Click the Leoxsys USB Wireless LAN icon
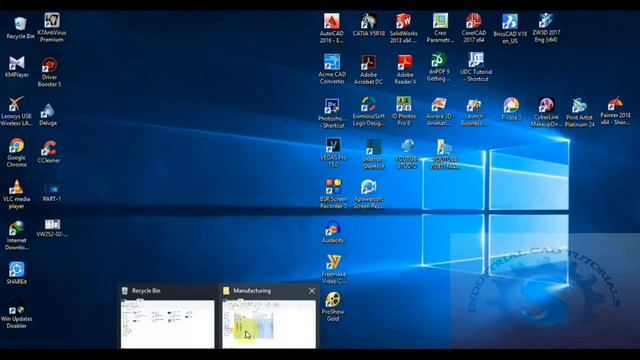 coord(16,111)
